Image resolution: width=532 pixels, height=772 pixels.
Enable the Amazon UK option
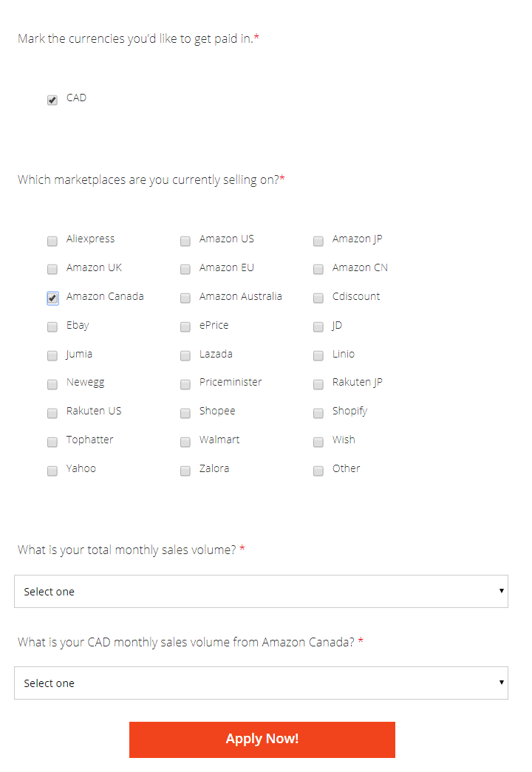52,269
